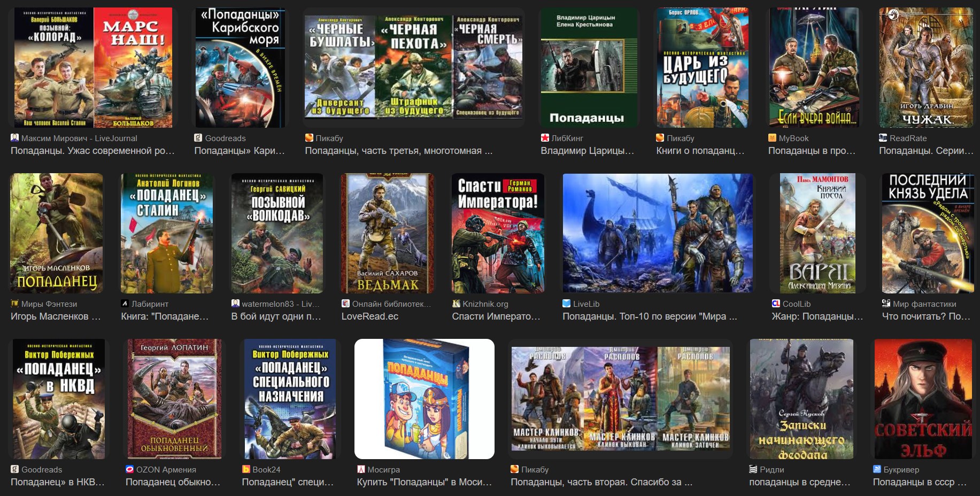This screenshot has width=980, height=496.
Task: Follow link Купить Попаданцы в Моси…
Action: [424, 482]
